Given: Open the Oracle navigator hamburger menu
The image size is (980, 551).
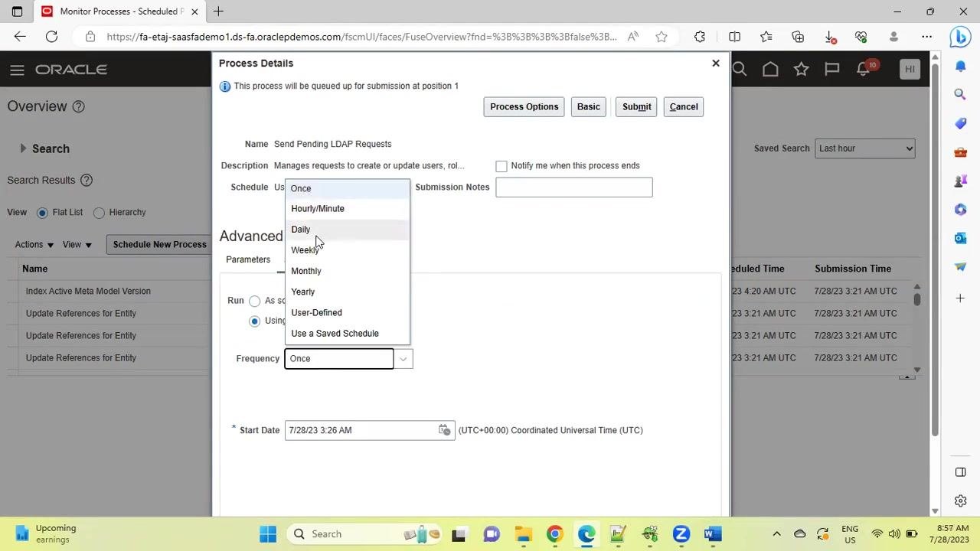Looking at the screenshot, I should tap(17, 70).
